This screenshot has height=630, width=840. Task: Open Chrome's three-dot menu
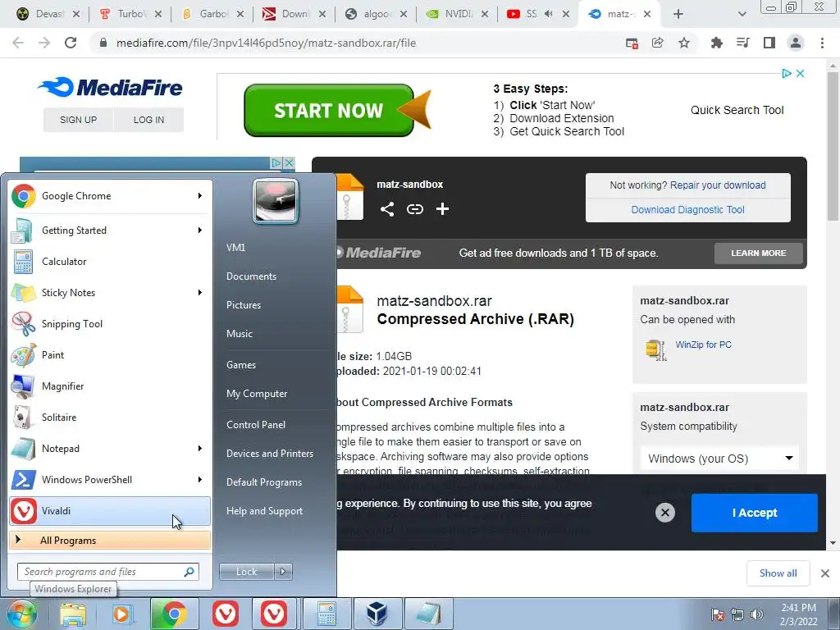click(x=822, y=43)
